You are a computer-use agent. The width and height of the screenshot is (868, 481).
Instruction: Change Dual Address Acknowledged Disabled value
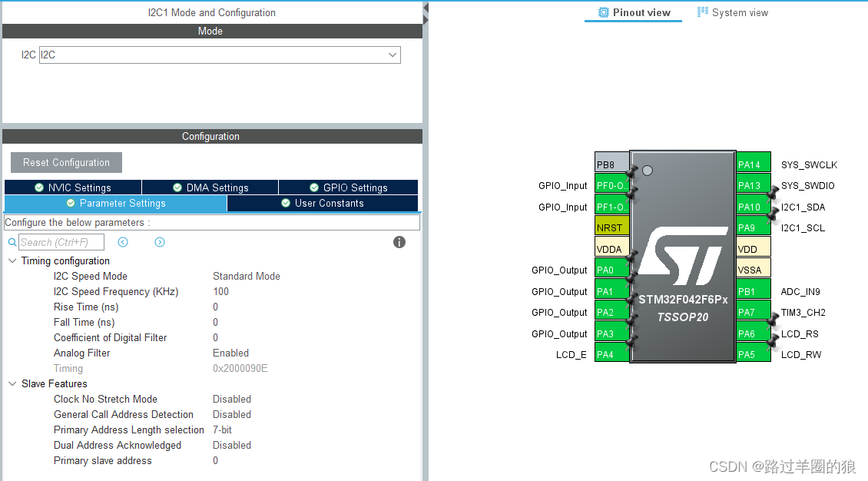(232, 446)
